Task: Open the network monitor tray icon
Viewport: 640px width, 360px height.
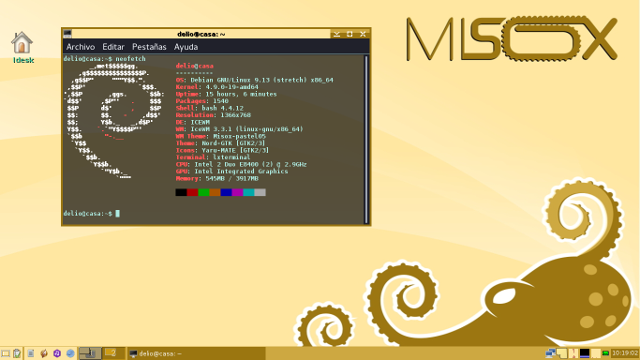Action: click(551, 353)
